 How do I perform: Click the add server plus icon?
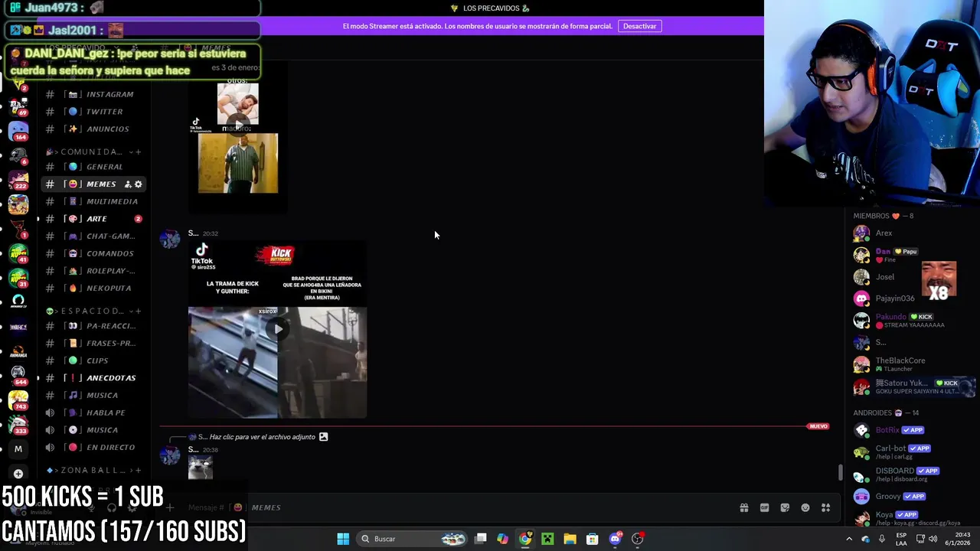(x=18, y=474)
